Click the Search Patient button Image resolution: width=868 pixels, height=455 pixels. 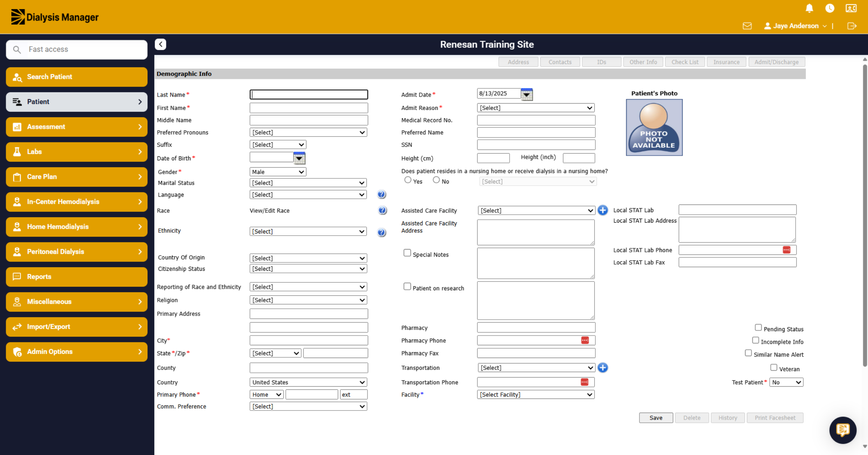(77, 77)
